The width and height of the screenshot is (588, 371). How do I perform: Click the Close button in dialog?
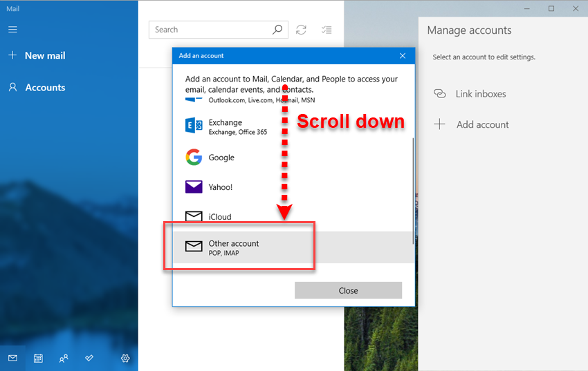[x=348, y=290]
